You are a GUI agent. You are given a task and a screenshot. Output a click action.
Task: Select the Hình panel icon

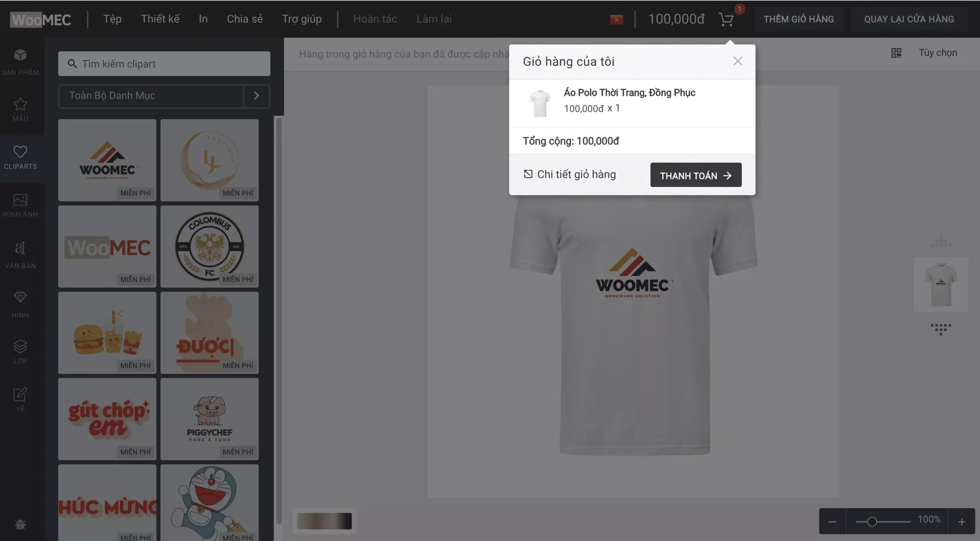tap(20, 304)
